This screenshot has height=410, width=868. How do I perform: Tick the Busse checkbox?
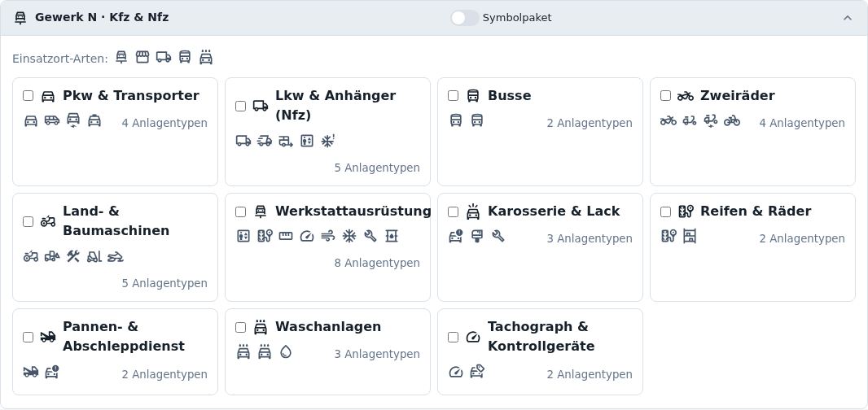[454, 96]
